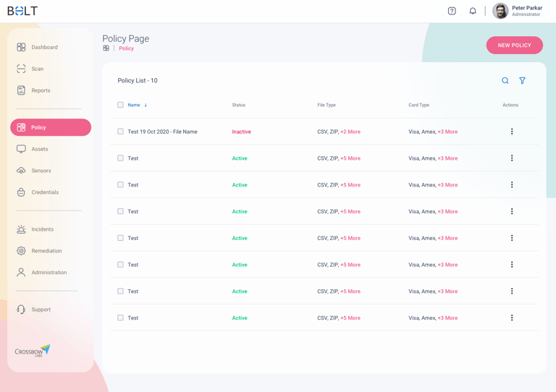Click the Peter Parkar username
This screenshot has width=556, height=392.
(527, 8)
